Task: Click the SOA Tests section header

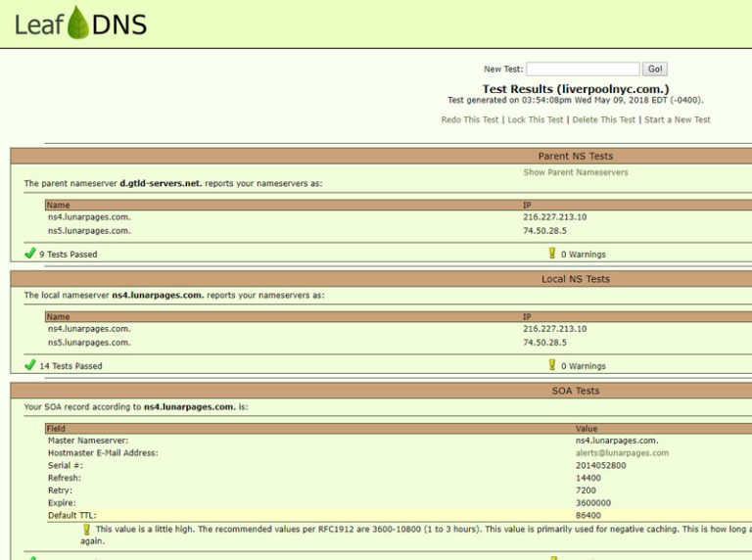Action: pos(575,391)
